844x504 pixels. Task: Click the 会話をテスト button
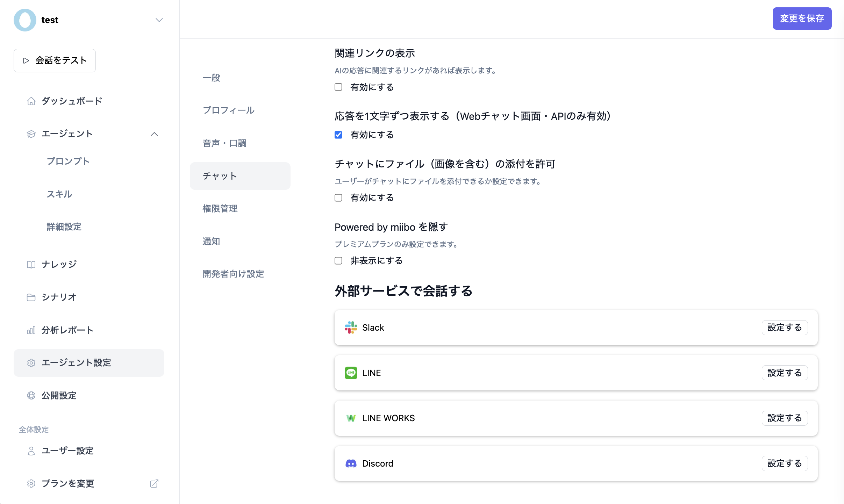tap(55, 60)
